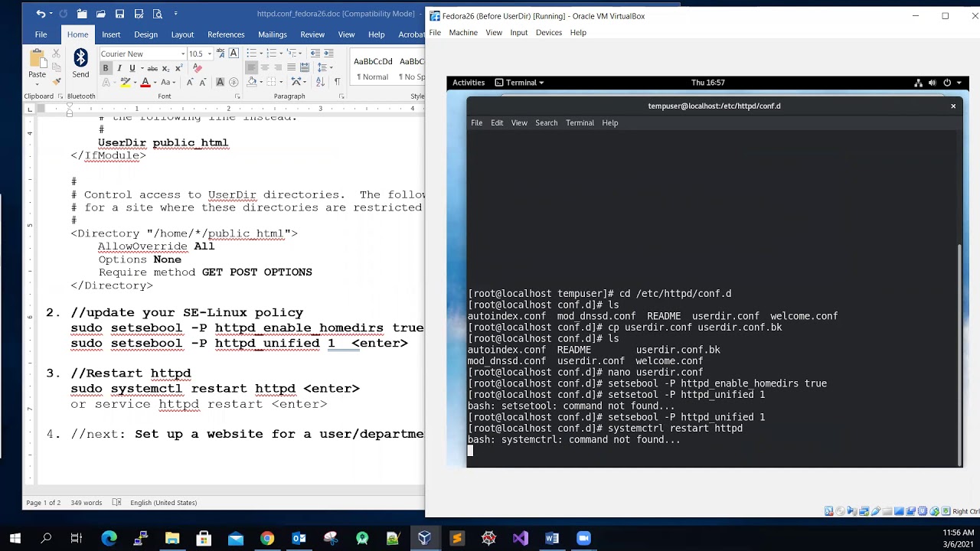
Task: Toggle Subscript formatting
Action: (166, 68)
